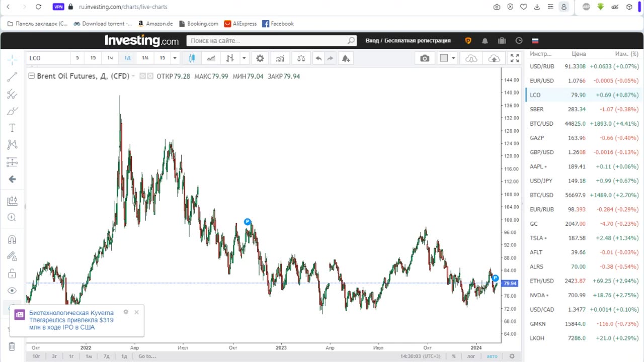Screen dimensions: 644x362
Task: Toggle stay in drawing mode
Action: pos(12,256)
